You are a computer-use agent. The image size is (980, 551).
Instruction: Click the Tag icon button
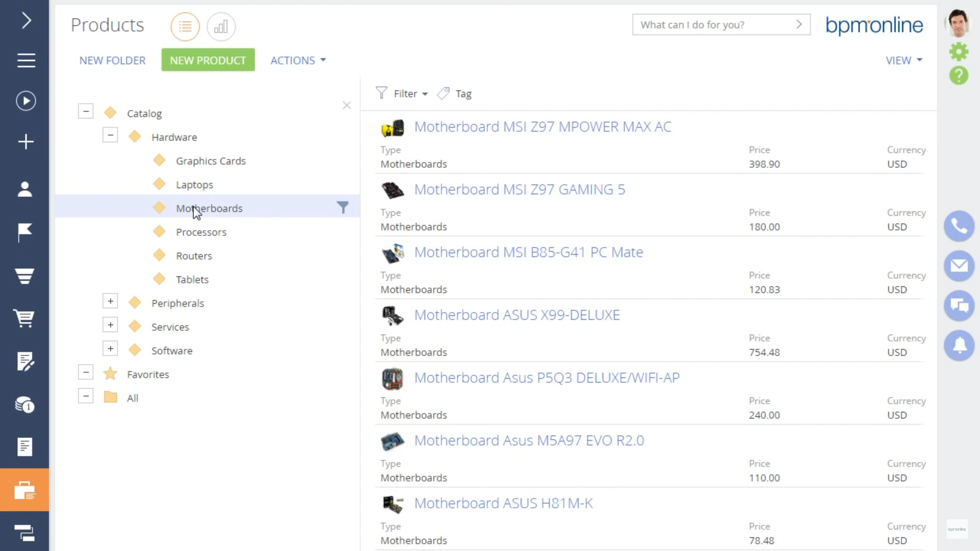(x=454, y=93)
